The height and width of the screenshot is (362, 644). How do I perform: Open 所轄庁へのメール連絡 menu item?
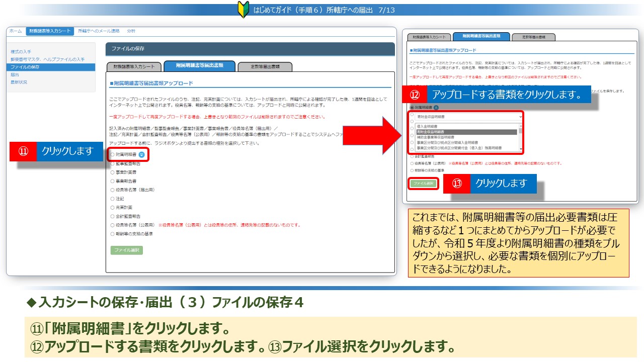pos(99,31)
